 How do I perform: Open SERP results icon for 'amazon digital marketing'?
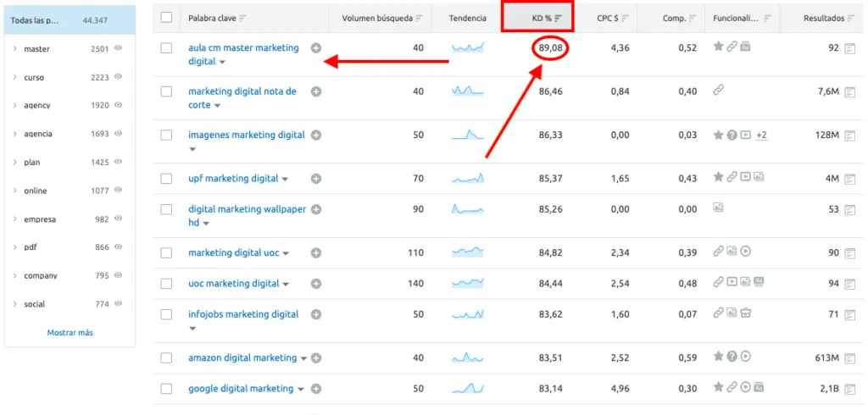850,358
